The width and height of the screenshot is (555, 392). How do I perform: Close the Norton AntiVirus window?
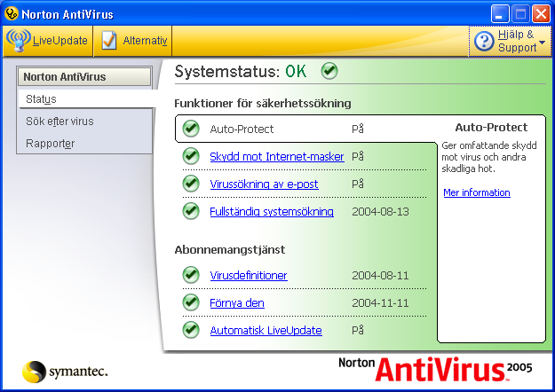tap(541, 14)
